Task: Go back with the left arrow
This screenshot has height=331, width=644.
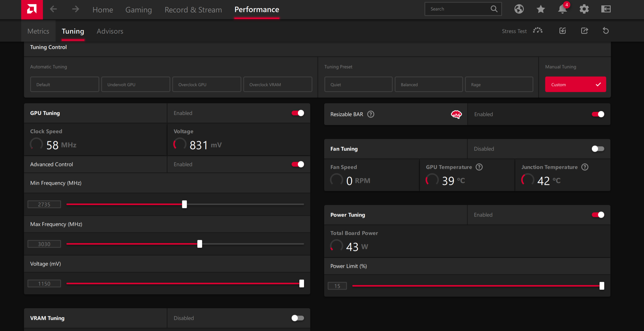Action: click(54, 9)
